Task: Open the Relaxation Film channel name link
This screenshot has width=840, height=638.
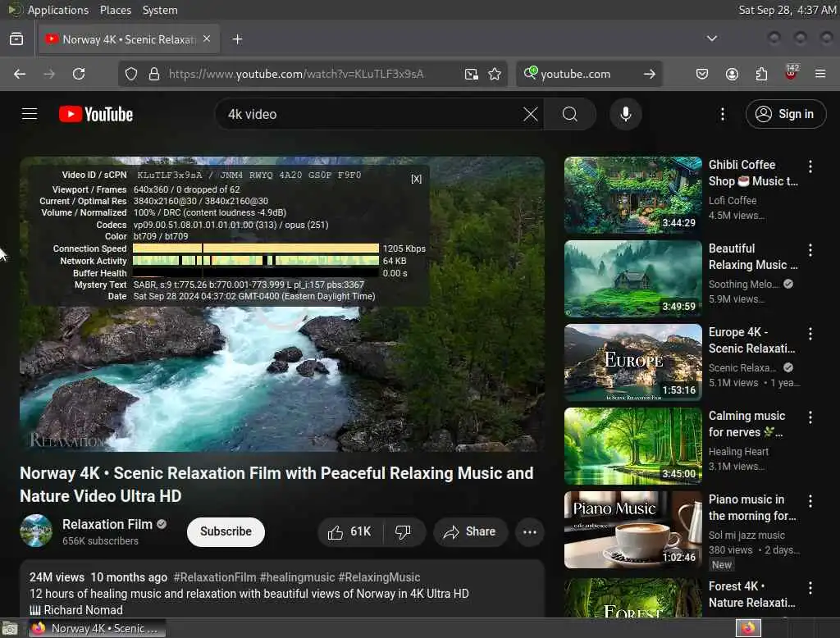Action: (x=107, y=525)
